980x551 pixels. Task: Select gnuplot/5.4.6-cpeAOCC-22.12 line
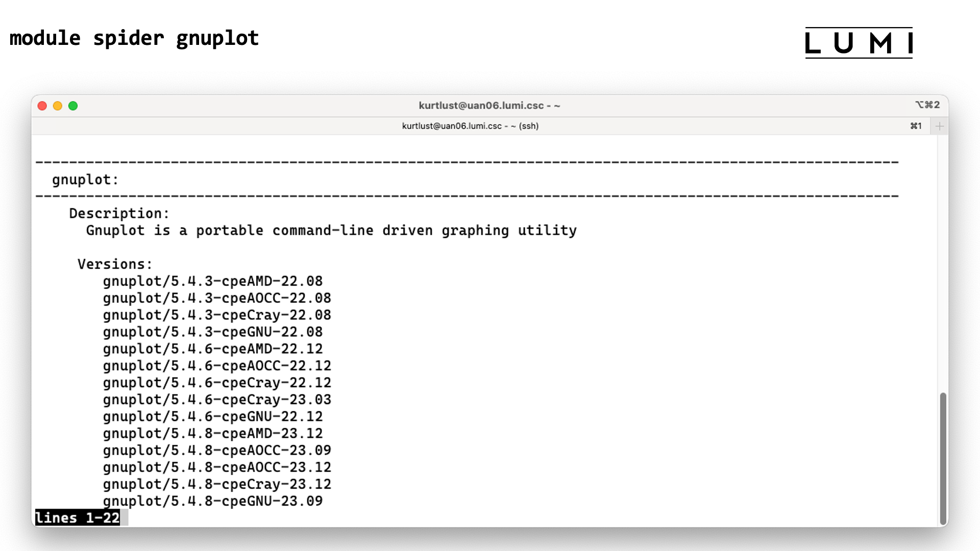[x=217, y=366]
